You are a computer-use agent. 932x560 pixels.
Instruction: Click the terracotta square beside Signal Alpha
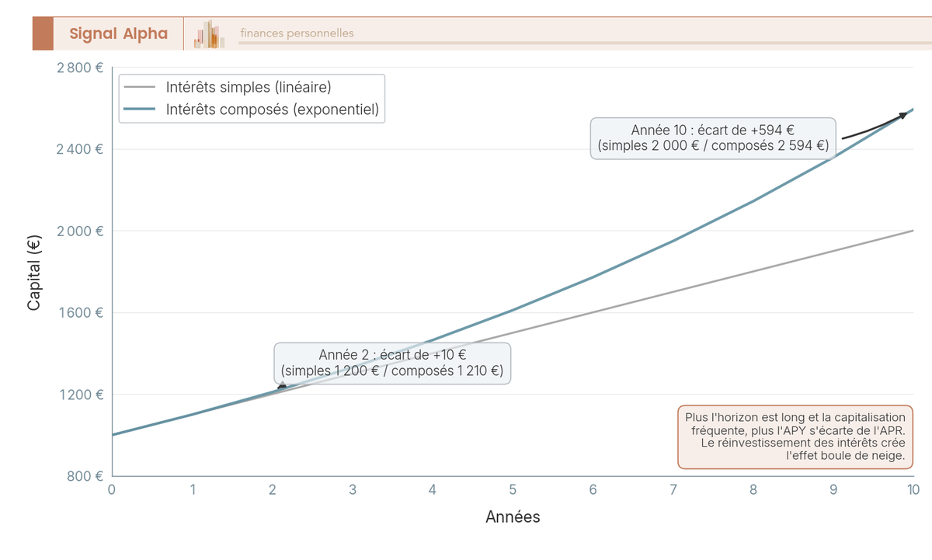(x=43, y=33)
